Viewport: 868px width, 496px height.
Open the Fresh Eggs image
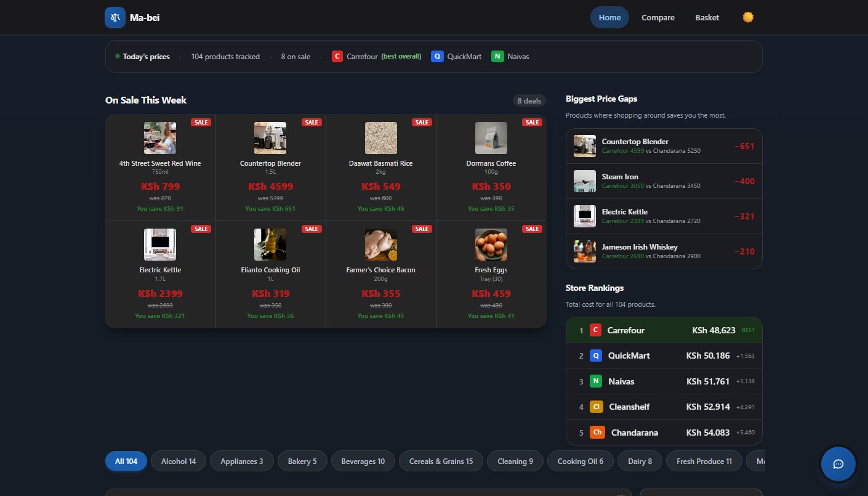[491, 245]
